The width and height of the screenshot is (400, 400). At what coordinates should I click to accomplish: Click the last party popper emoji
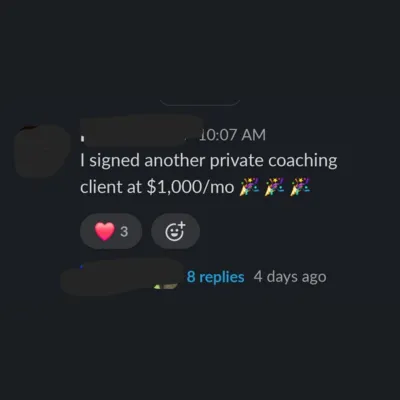pyautogui.click(x=300, y=187)
